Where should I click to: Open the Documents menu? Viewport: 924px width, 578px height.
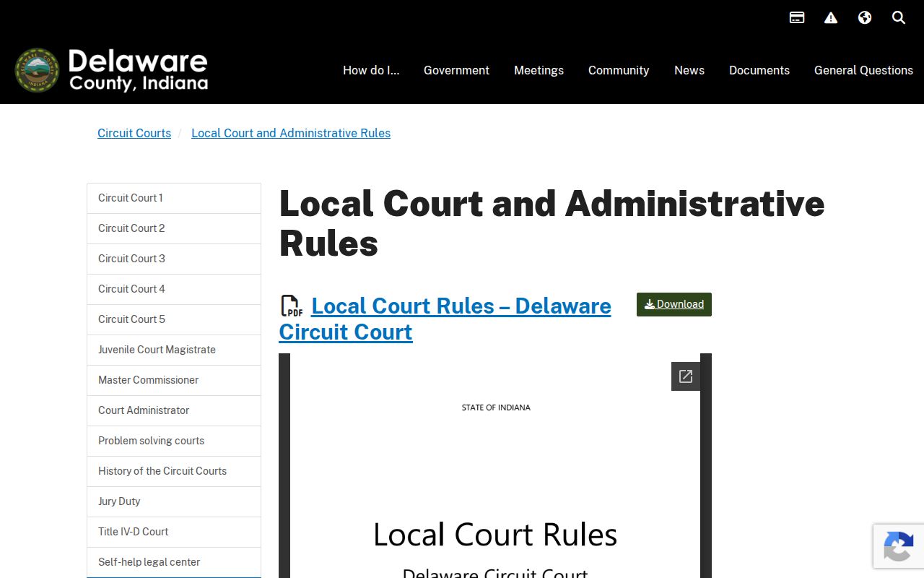[x=759, y=70]
